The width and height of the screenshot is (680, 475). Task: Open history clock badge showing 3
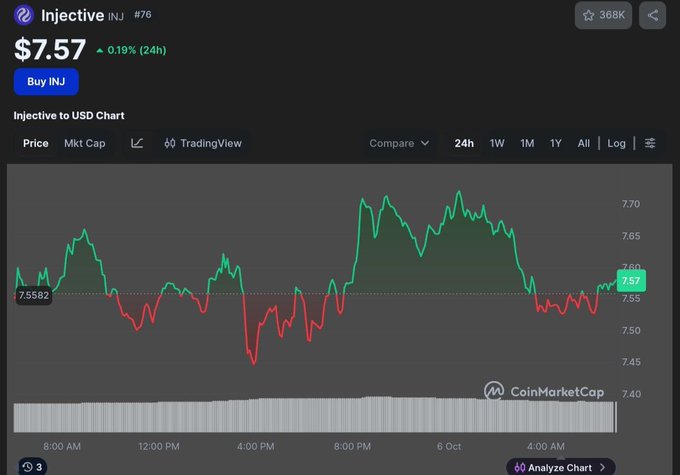point(33,467)
